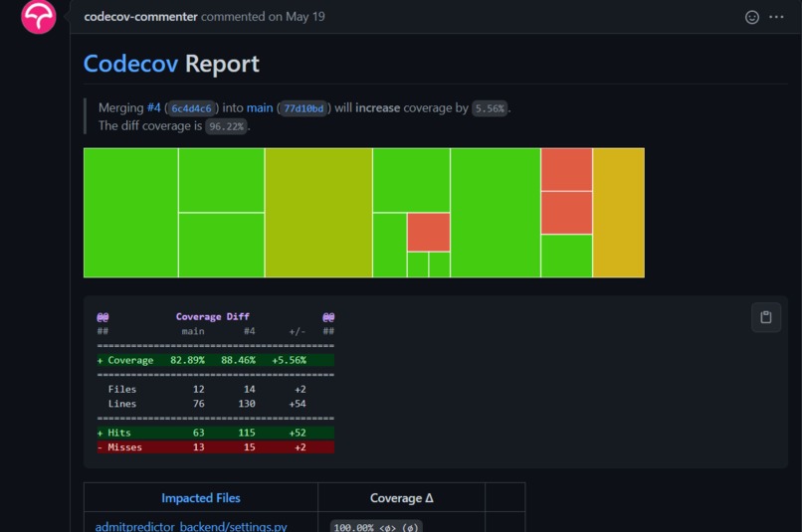Image resolution: width=802 pixels, height=532 pixels.
Task: Select the Hits +52 value
Action: (298, 433)
